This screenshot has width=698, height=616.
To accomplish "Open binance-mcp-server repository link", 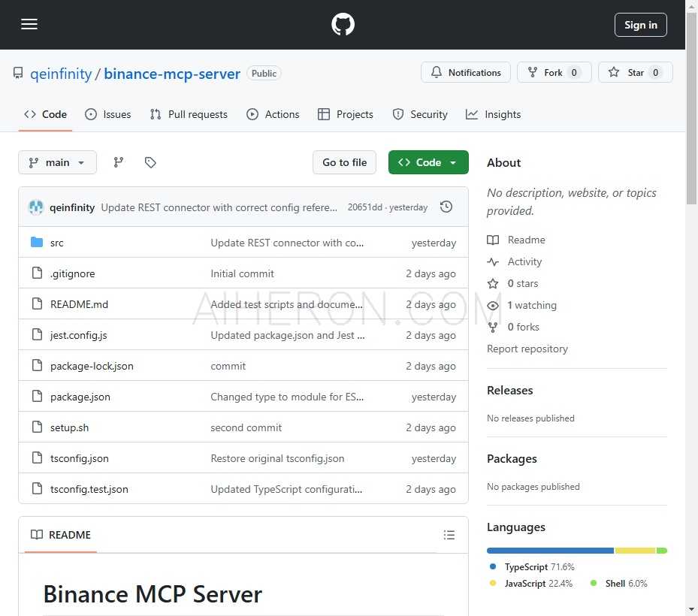I will pos(172,74).
